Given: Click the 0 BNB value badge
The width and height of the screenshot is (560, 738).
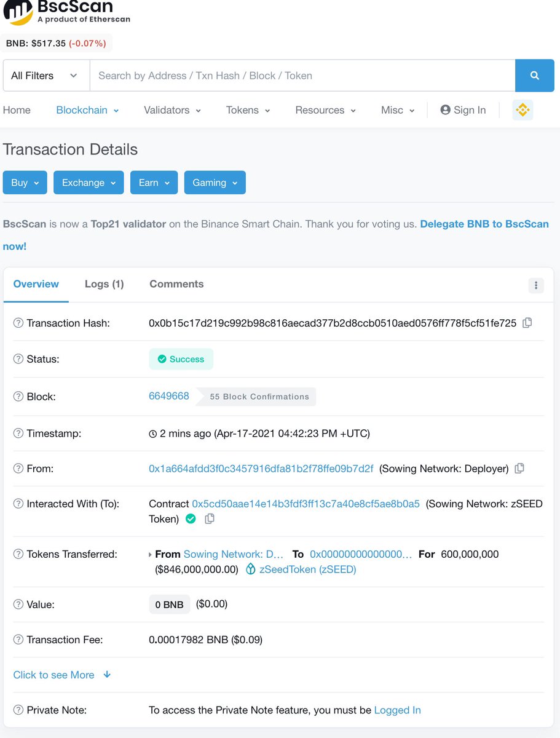Looking at the screenshot, I should point(170,605).
